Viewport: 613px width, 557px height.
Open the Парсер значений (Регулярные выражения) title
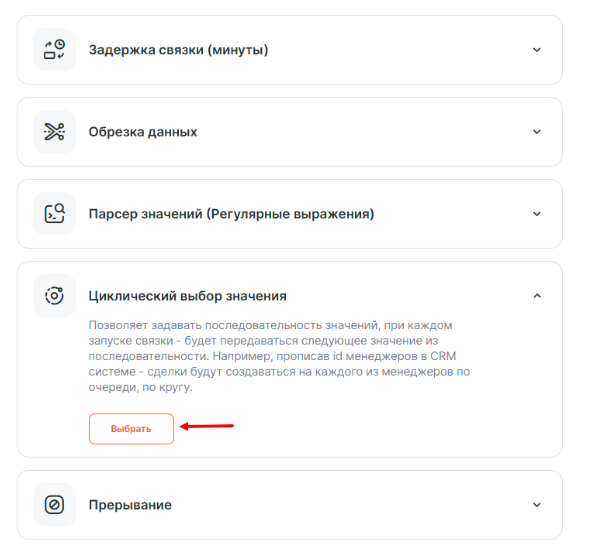click(231, 213)
